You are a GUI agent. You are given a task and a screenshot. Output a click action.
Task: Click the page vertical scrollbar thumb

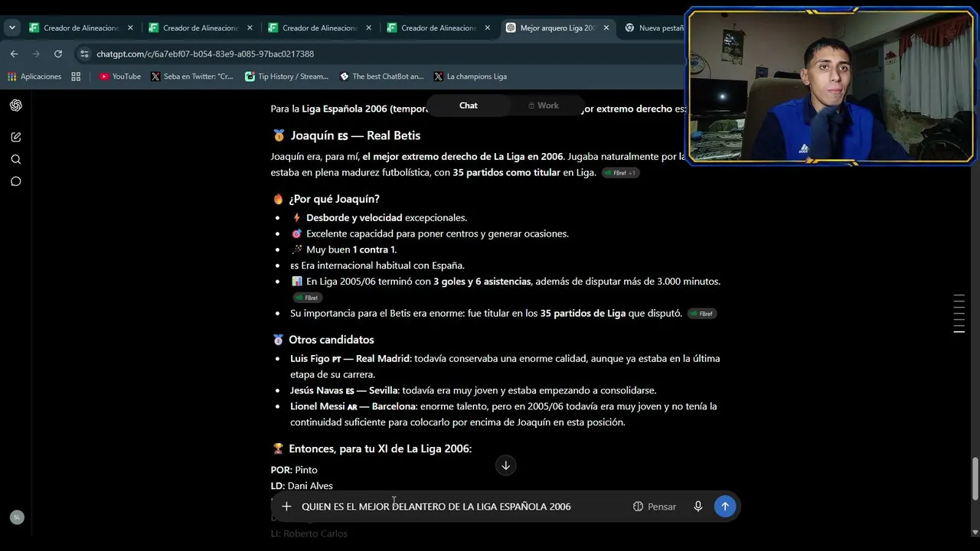point(975,478)
